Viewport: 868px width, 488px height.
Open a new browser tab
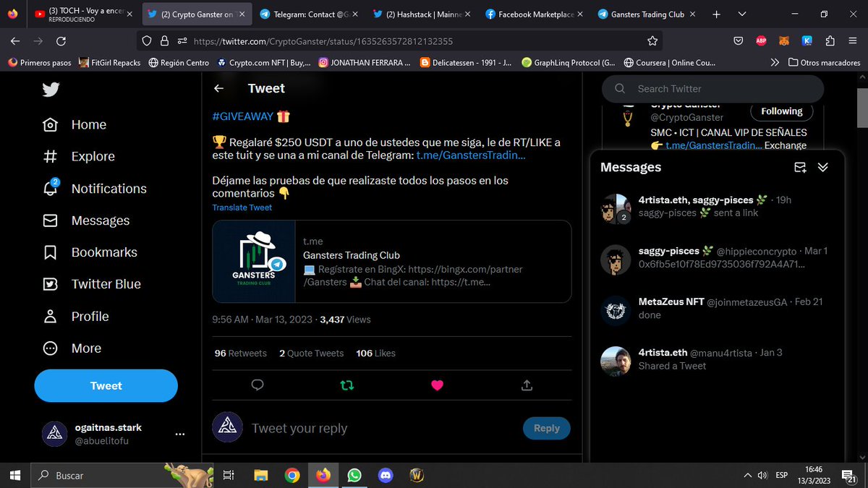point(716,14)
